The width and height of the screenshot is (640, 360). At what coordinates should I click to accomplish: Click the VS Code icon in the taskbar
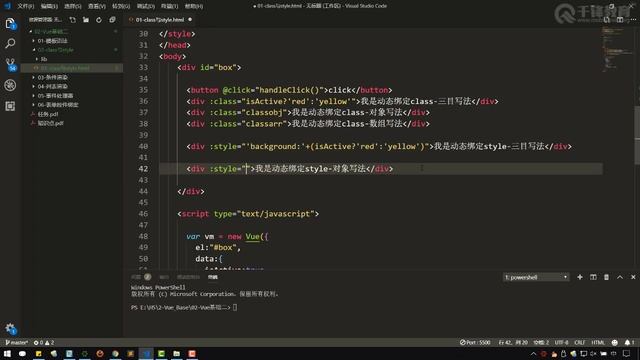point(146,354)
